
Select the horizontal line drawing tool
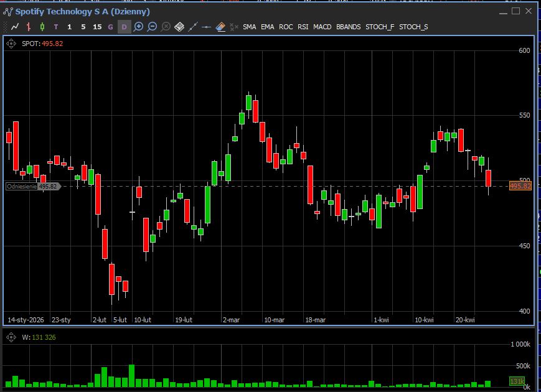click(207, 27)
